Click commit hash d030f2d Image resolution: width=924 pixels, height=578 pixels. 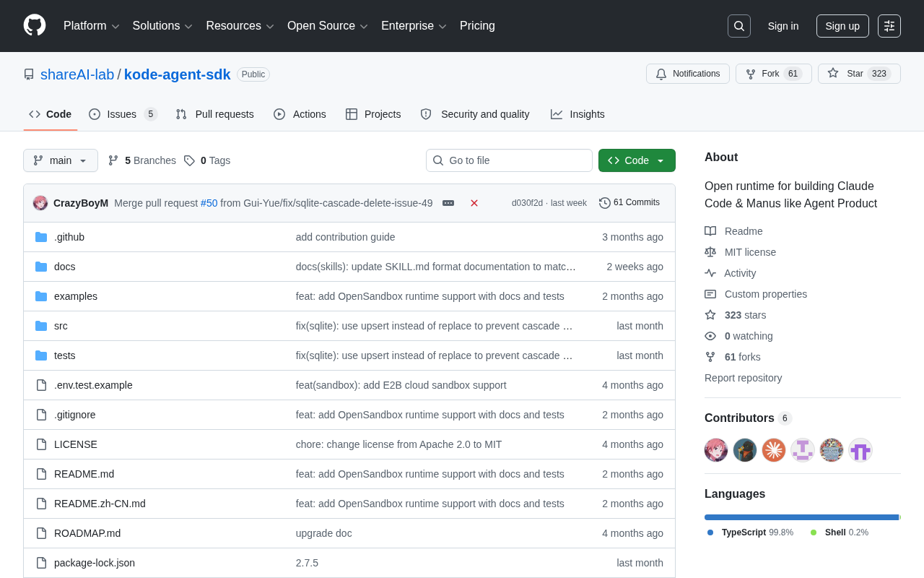(527, 203)
